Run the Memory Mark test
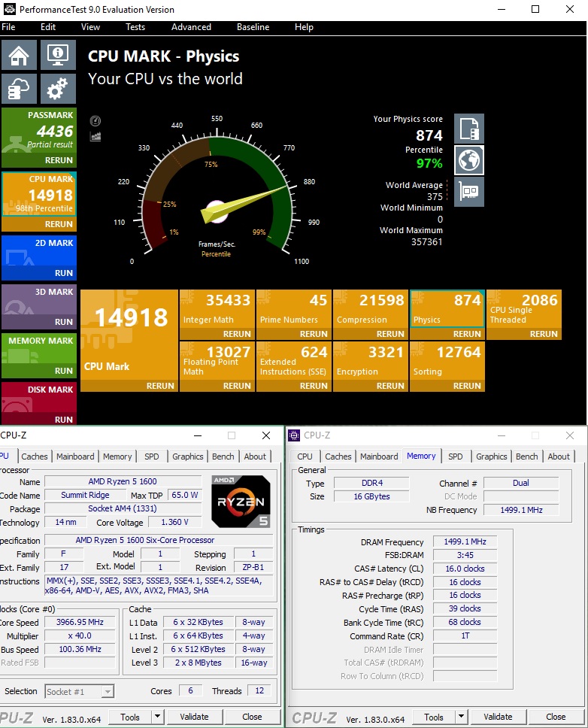The width and height of the screenshot is (588, 728). [64, 371]
